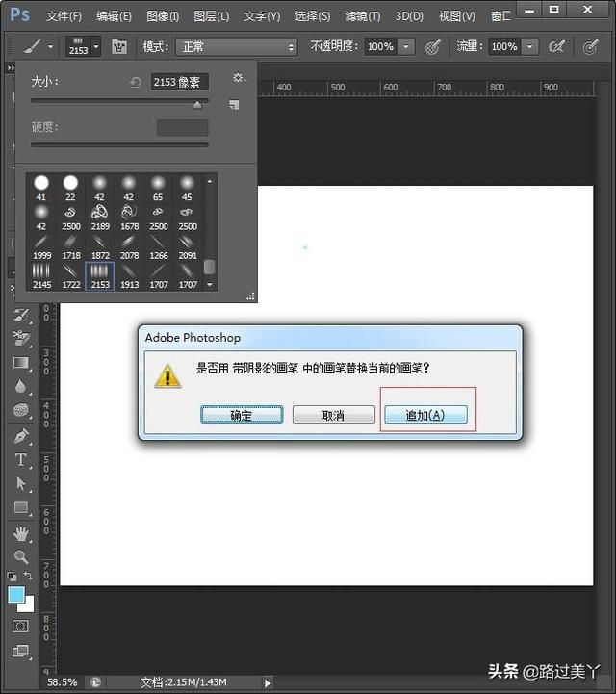Image resolution: width=616 pixels, height=694 pixels.
Task: Expand the status bar arrow menu
Action: (x=268, y=683)
